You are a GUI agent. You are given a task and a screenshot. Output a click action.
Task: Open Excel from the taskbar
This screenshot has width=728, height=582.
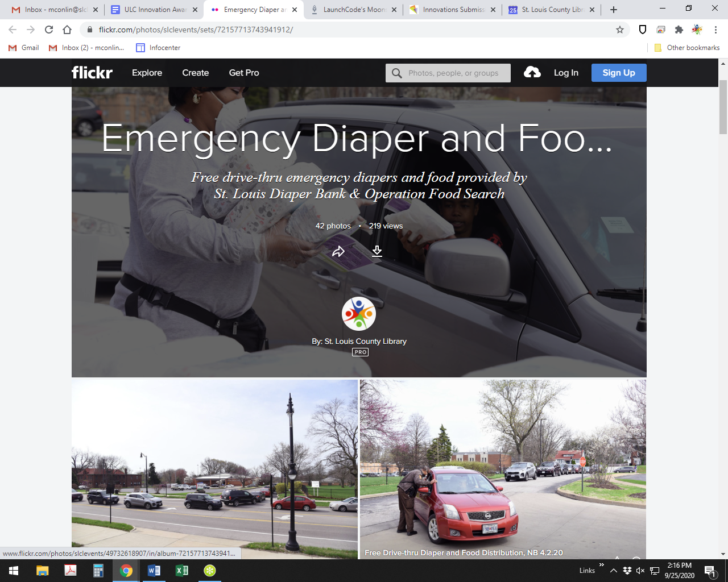point(182,571)
